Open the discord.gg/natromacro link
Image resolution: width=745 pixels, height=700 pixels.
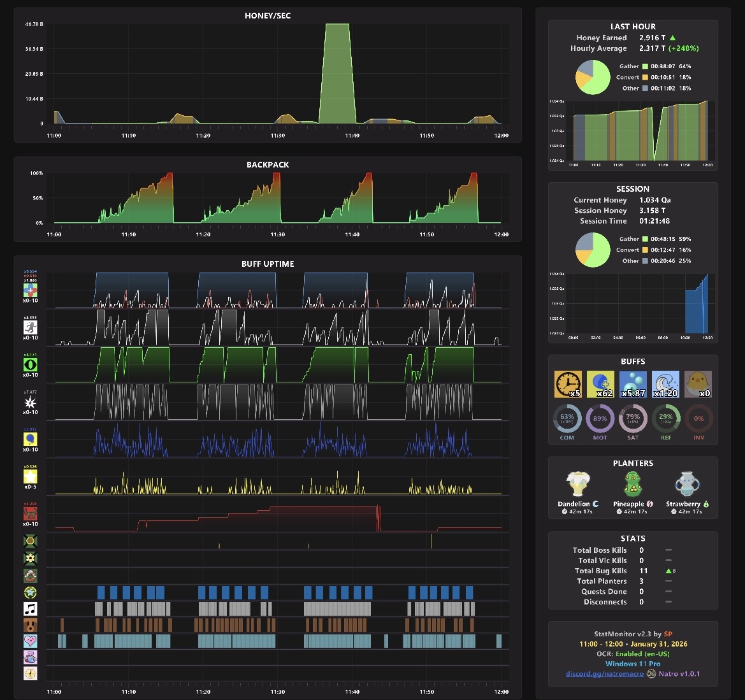604,674
